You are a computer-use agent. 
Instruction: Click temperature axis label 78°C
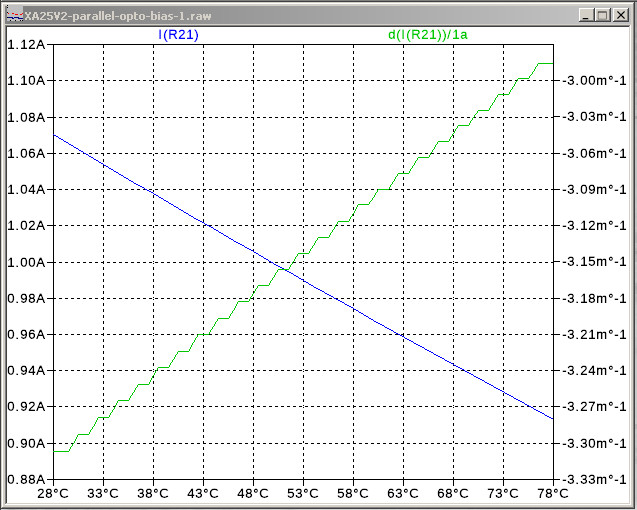point(553,494)
